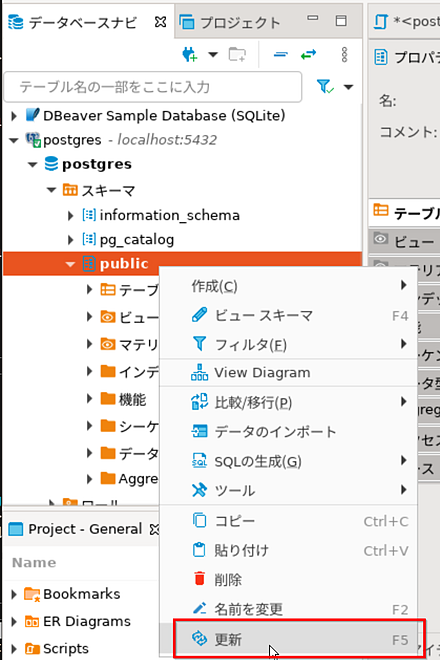Viewport: 440px width, 660px height.
Task: Choose 更新 refresh menu entry
Action: point(288,639)
